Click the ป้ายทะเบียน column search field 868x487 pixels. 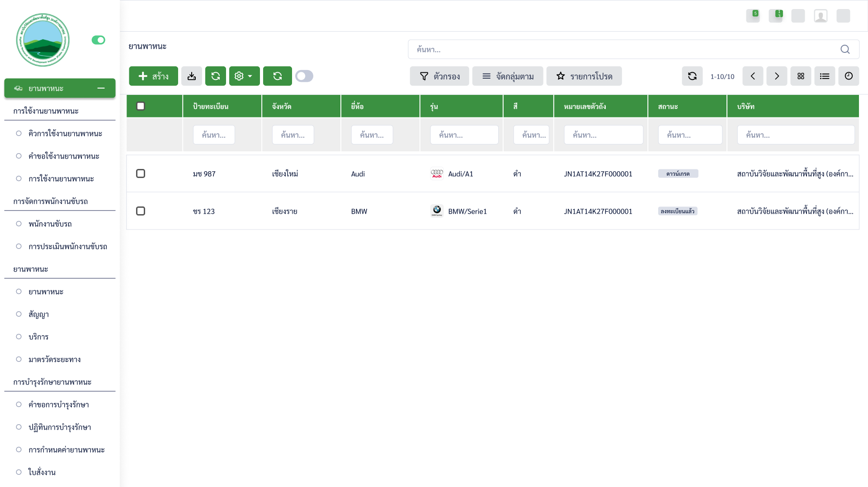pyautogui.click(x=213, y=135)
